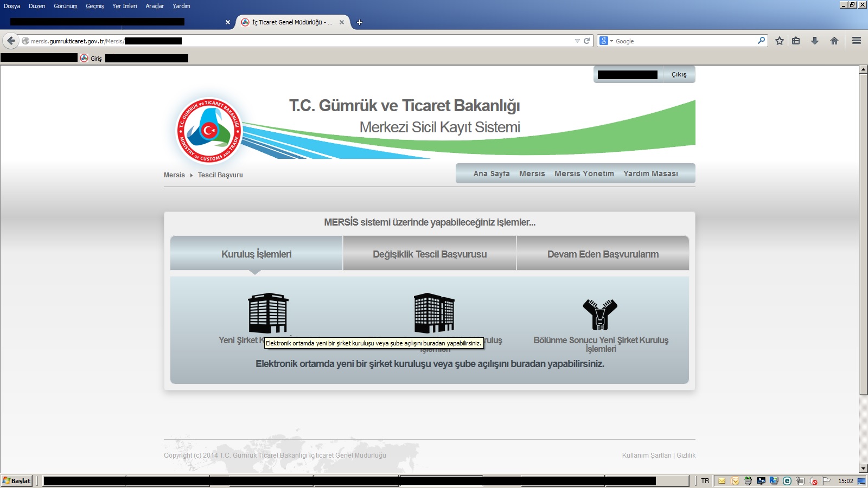Close the first redacted browser tab
Screen dimensions: 868x488
pyautogui.click(x=228, y=22)
